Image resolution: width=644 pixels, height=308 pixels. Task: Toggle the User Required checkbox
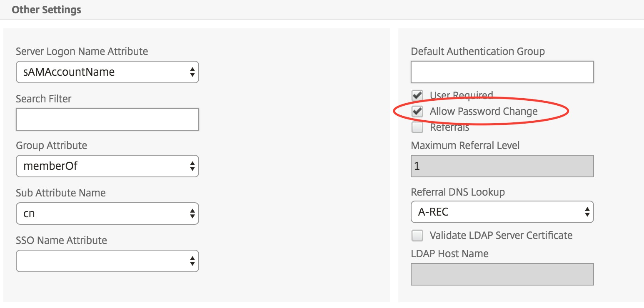coord(417,95)
